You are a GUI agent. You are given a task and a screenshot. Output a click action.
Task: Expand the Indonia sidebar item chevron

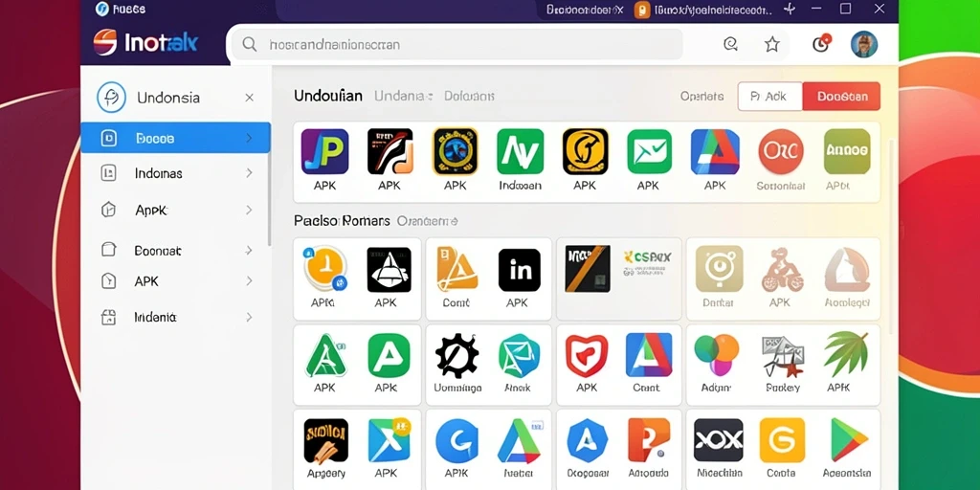249,318
